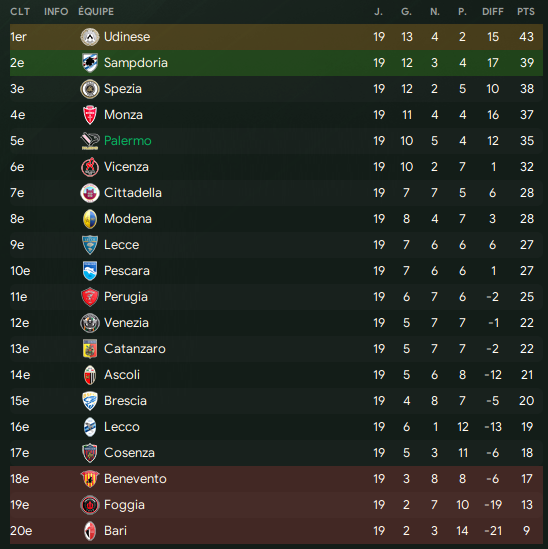
Task: Click the Vicenza club crest
Action: click(90, 167)
